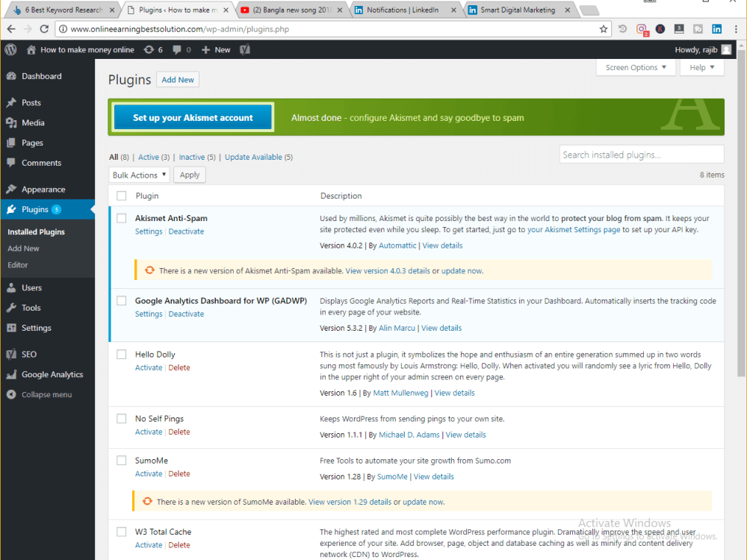This screenshot has width=747, height=560.
Task: Click the WordPress logo in admin bar
Action: [11, 49]
